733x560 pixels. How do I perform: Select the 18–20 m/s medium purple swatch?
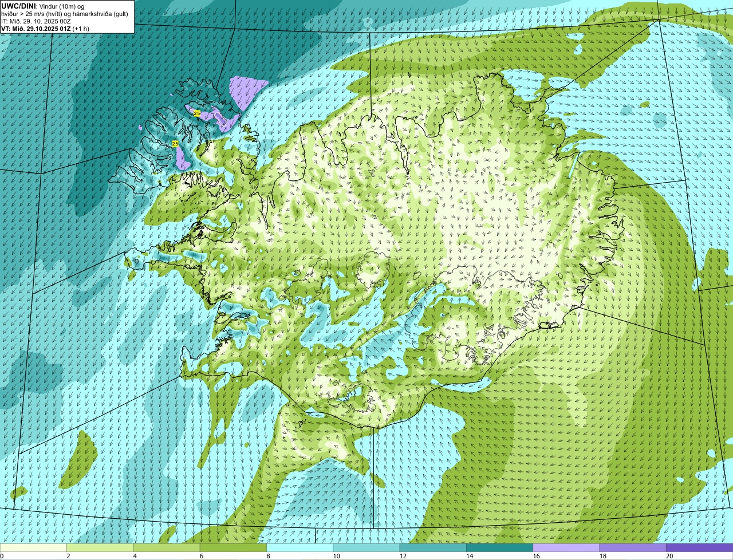coord(633,547)
